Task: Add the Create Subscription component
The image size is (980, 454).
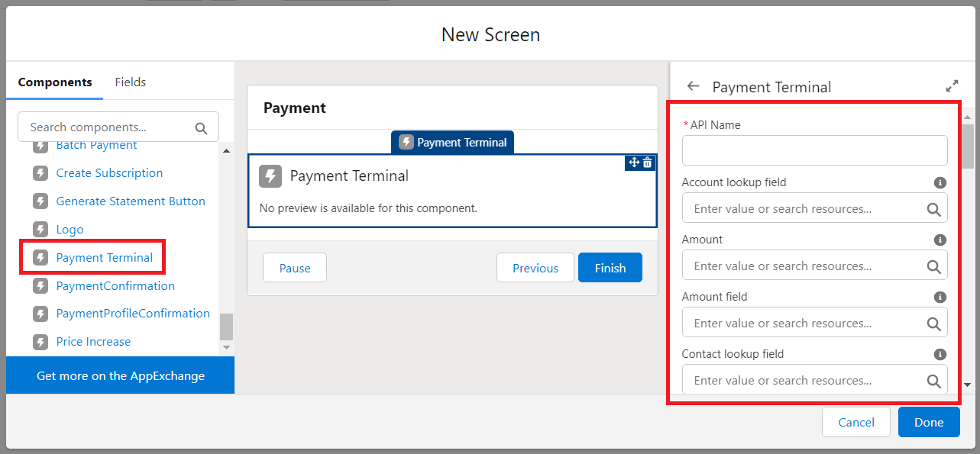Action: [x=109, y=173]
